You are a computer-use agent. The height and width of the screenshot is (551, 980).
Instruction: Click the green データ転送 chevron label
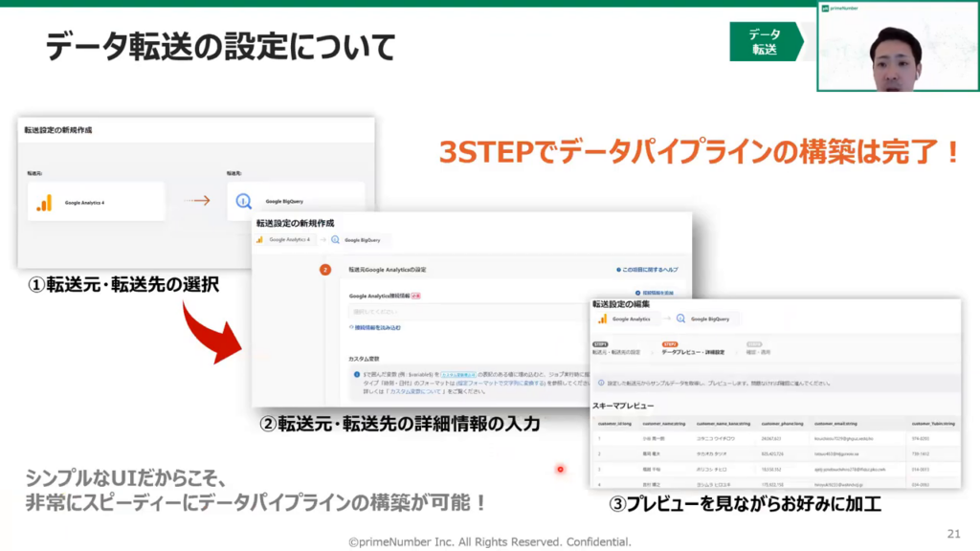tap(766, 42)
